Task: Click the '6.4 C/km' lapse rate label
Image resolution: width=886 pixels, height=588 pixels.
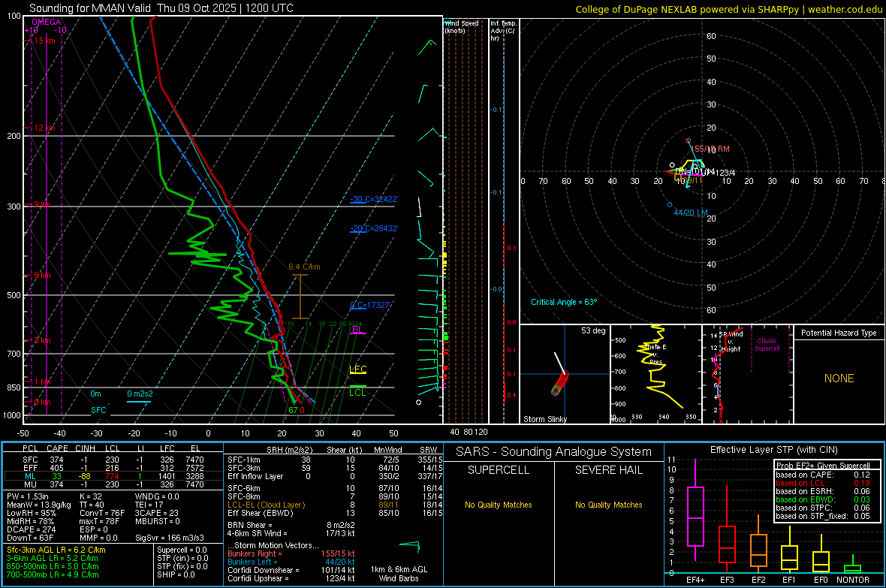Action: pos(304,267)
